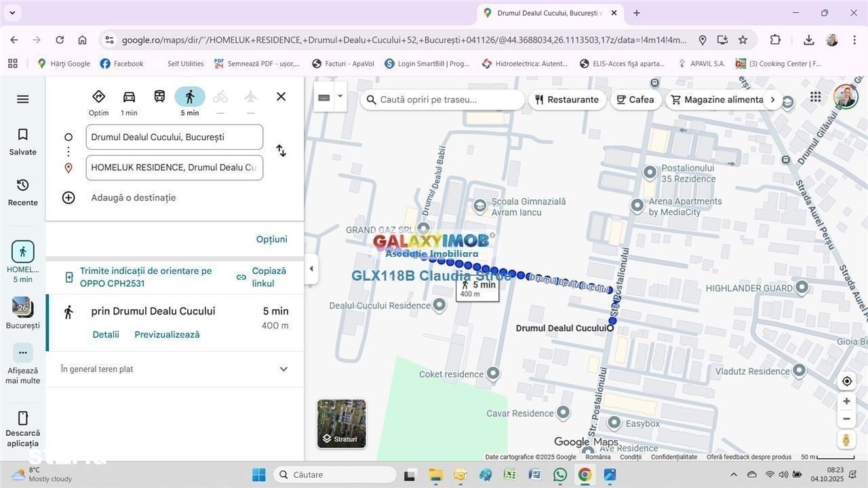This screenshot has height=488, width=868.
Task: Filter stops by Restaurante chip
Action: (x=566, y=100)
